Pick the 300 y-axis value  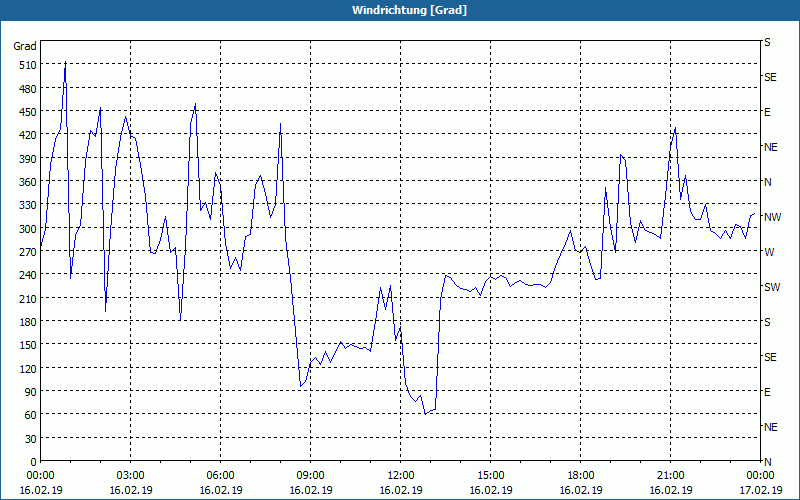point(27,229)
